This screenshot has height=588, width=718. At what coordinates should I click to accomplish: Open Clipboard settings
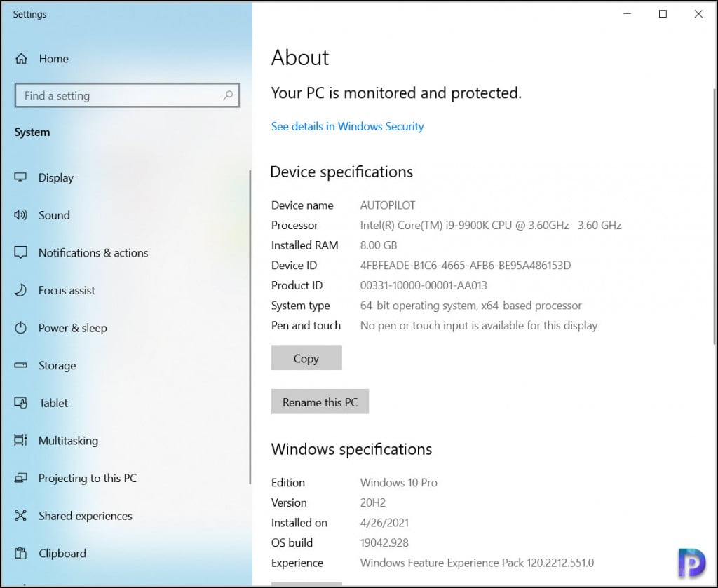62,553
